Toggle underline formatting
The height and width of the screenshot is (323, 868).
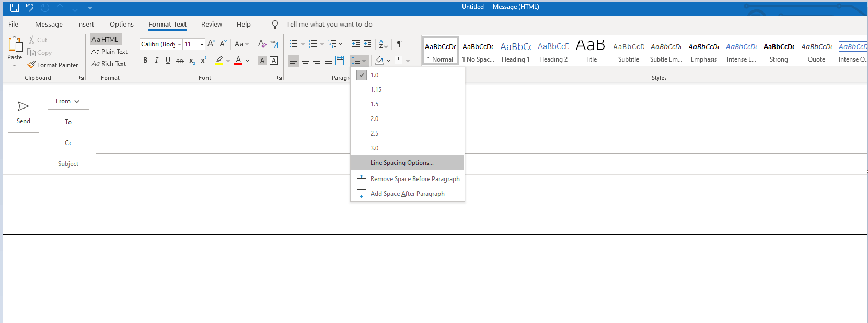[168, 61]
